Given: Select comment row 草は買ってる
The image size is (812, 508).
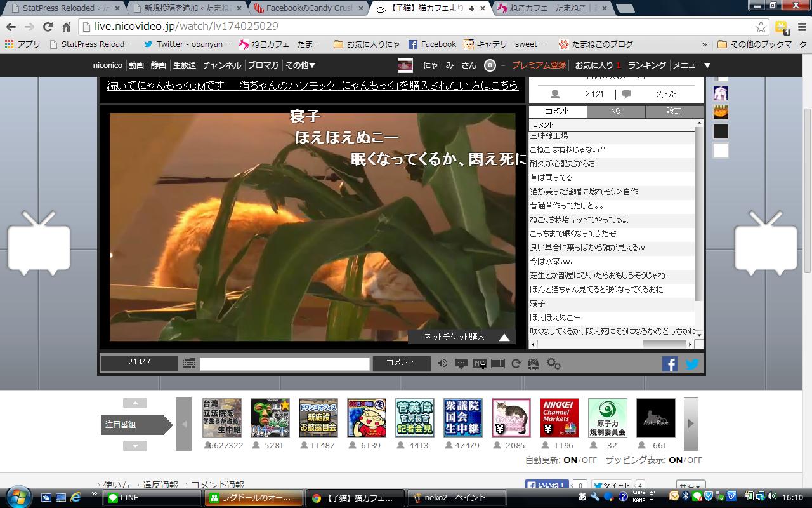Looking at the screenshot, I should pos(612,177).
